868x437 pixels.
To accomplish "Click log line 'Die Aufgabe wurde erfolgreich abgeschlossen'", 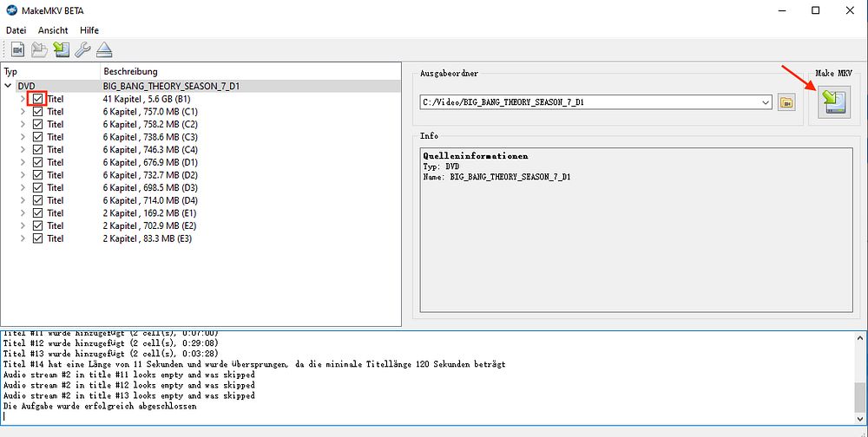I will click(x=100, y=406).
